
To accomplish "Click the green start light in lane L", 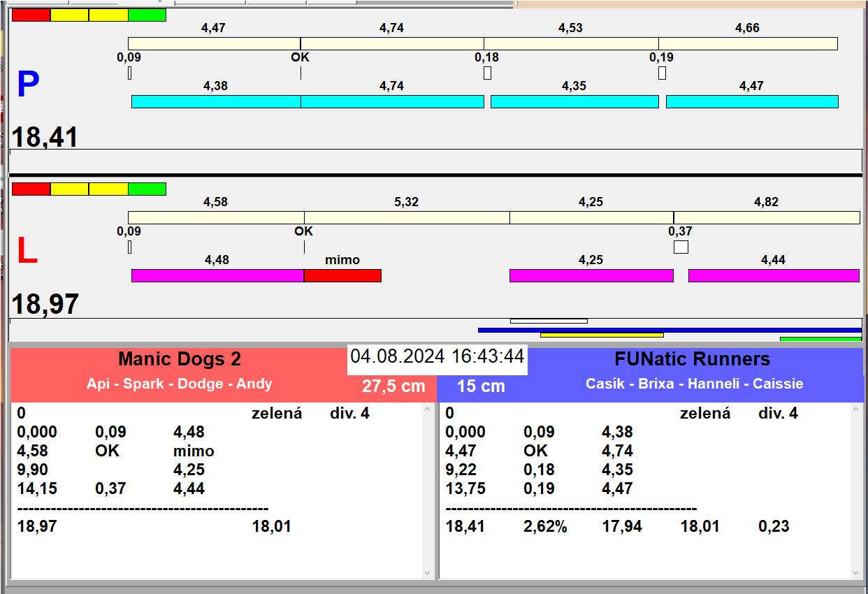I will point(147,189).
